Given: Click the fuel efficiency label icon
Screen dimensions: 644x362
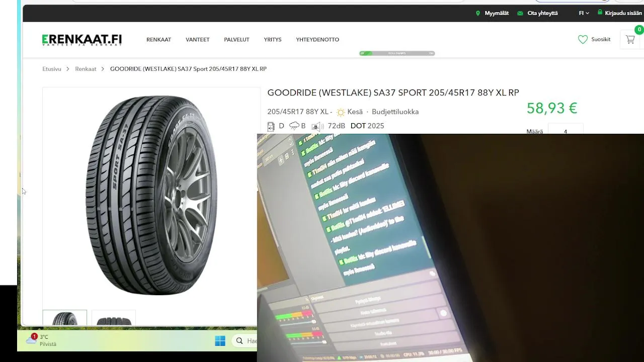Looking at the screenshot, I should coord(271,126).
